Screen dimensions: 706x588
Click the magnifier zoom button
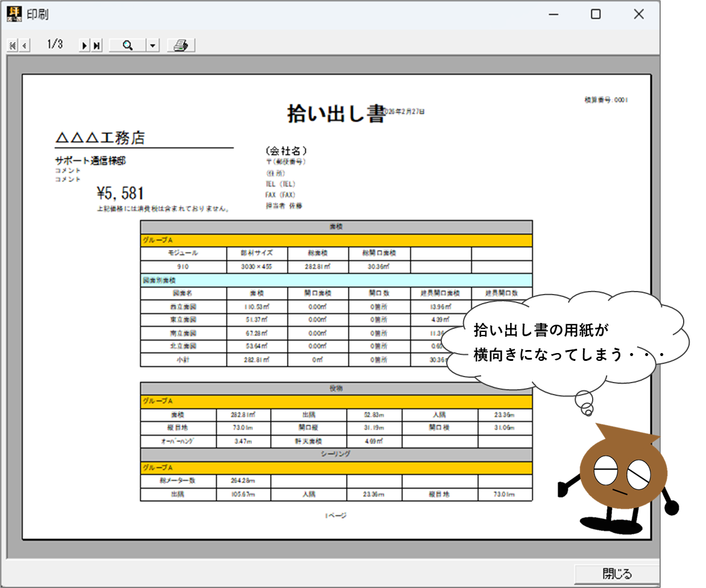pos(127,46)
